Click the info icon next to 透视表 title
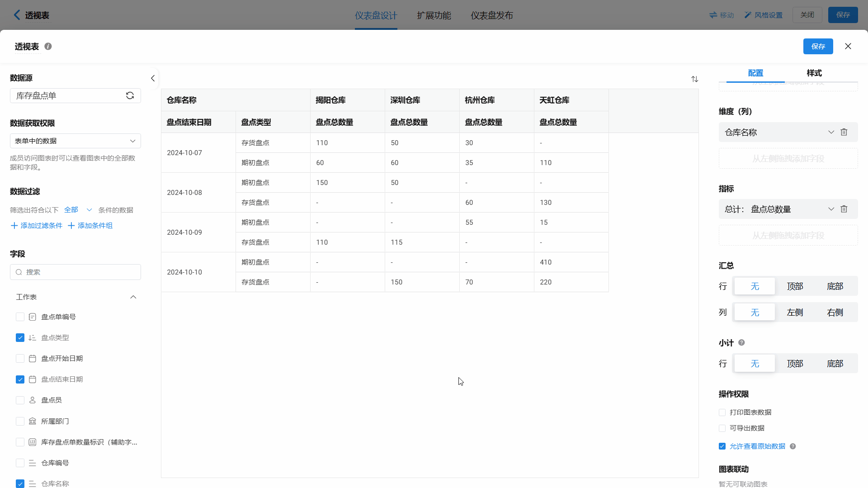Viewport: 868px width, 488px height. tap(48, 47)
